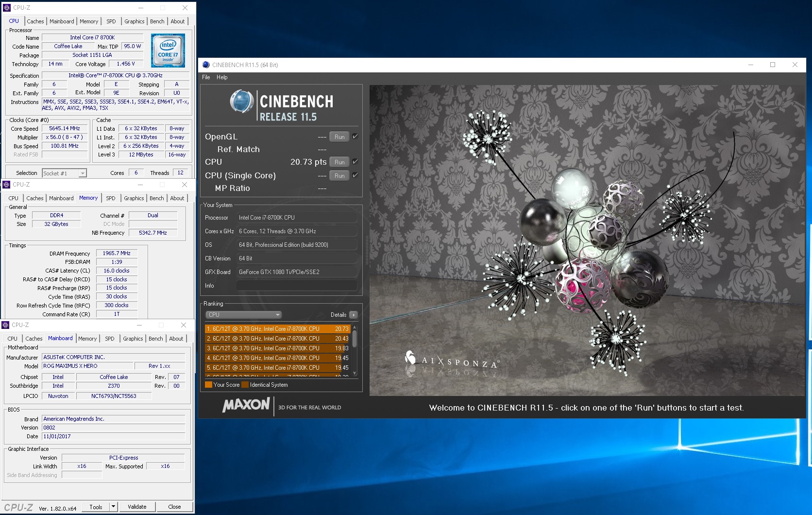This screenshot has height=515, width=812.
Task: Run the OpenGL benchmark
Action: point(339,137)
